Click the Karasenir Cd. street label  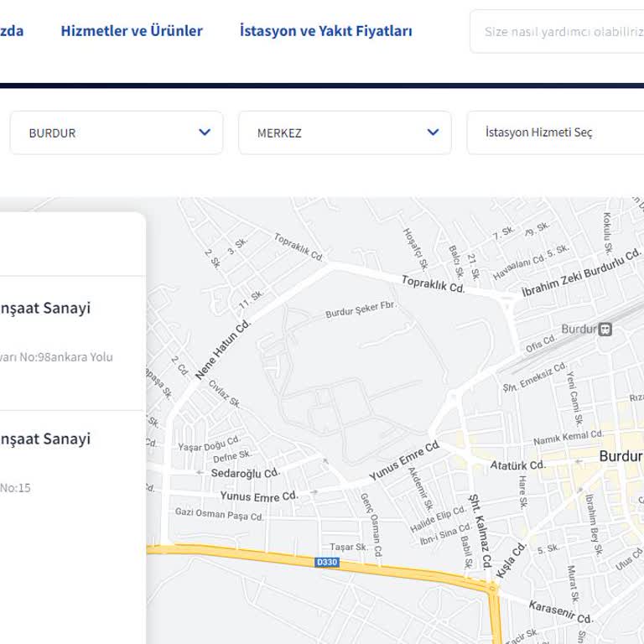point(560,613)
